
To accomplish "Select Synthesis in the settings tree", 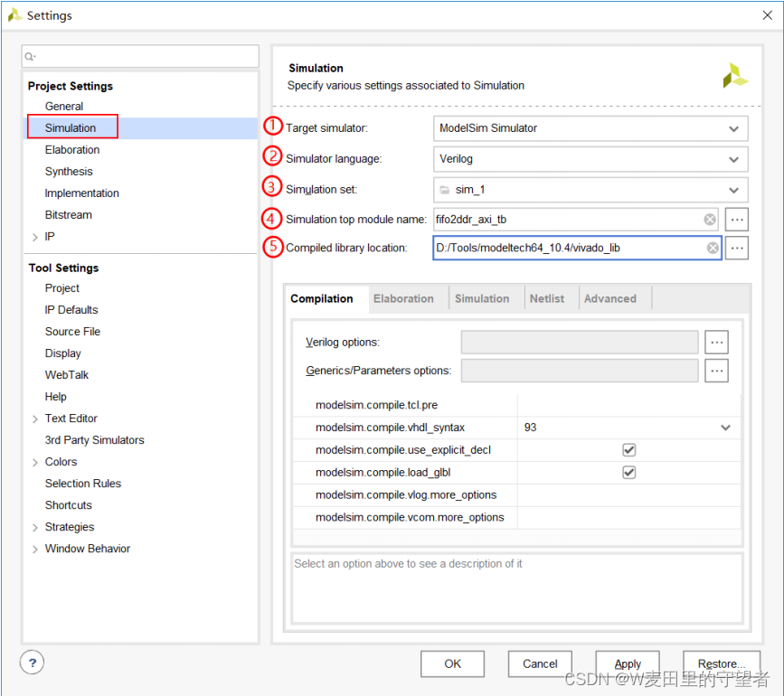I will click(x=69, y=172).
